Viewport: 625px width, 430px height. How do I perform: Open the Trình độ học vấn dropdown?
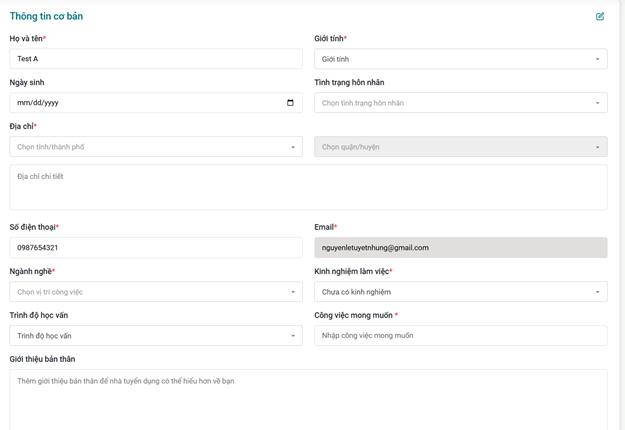[156, 336]
